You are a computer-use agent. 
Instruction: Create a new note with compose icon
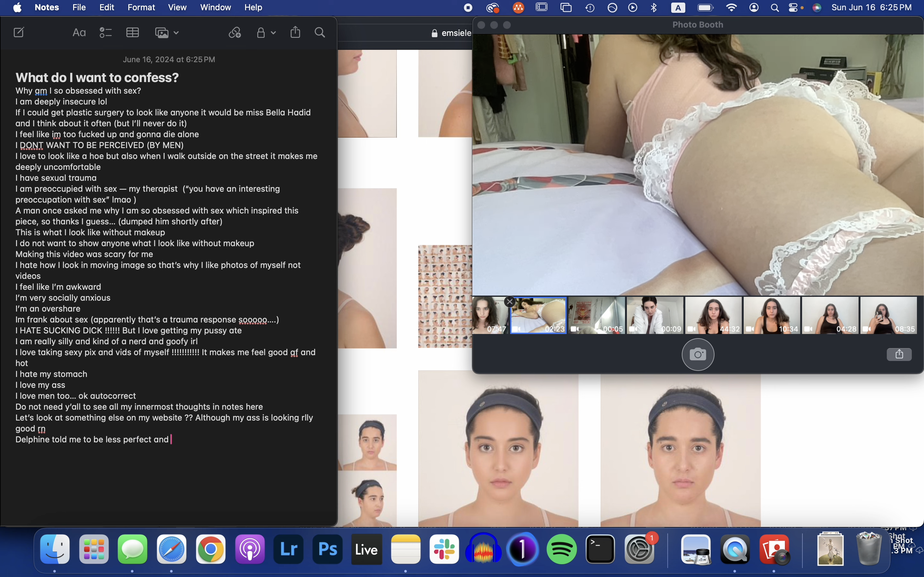(19, 32)
